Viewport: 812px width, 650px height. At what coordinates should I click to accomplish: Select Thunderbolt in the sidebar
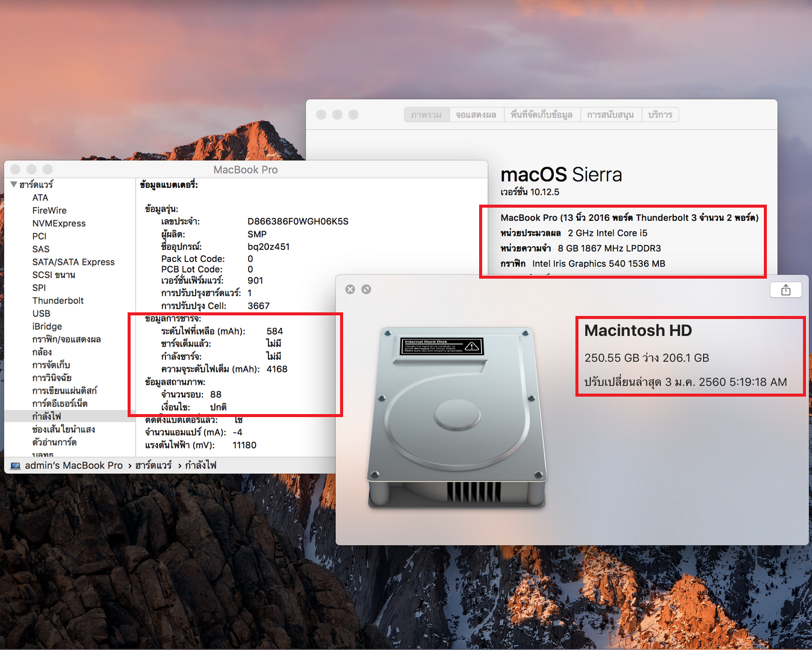click(x=58, y=300)
